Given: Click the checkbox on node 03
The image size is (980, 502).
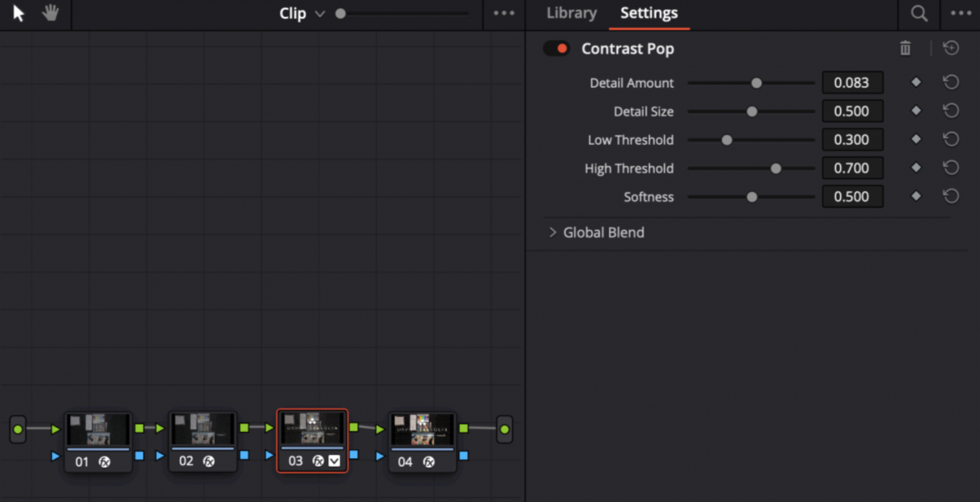Looking at the screenshot, I should tap(334, 461).
